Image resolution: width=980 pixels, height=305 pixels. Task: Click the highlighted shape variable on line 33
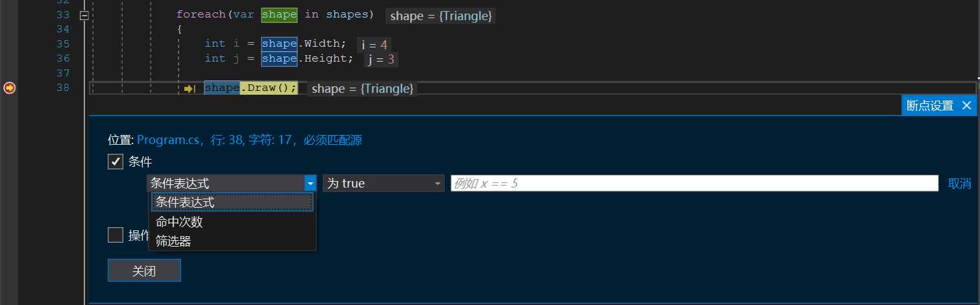[x=280, y=14]
